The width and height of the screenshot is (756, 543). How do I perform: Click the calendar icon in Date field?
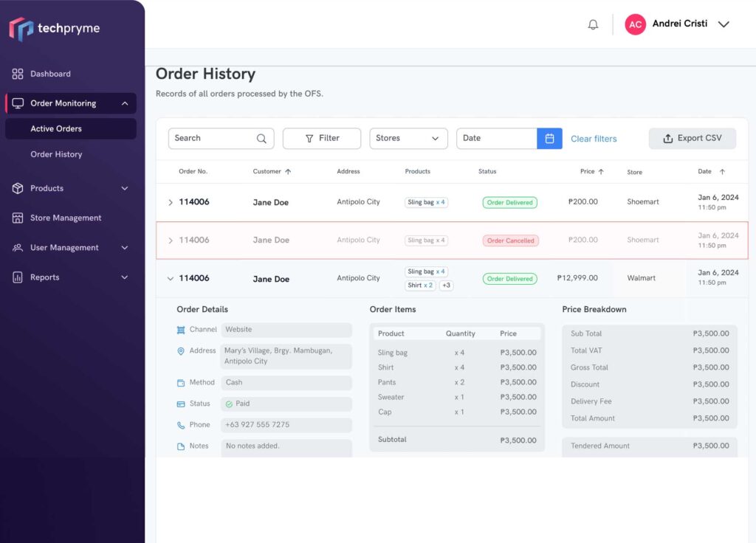click(549, 139)
